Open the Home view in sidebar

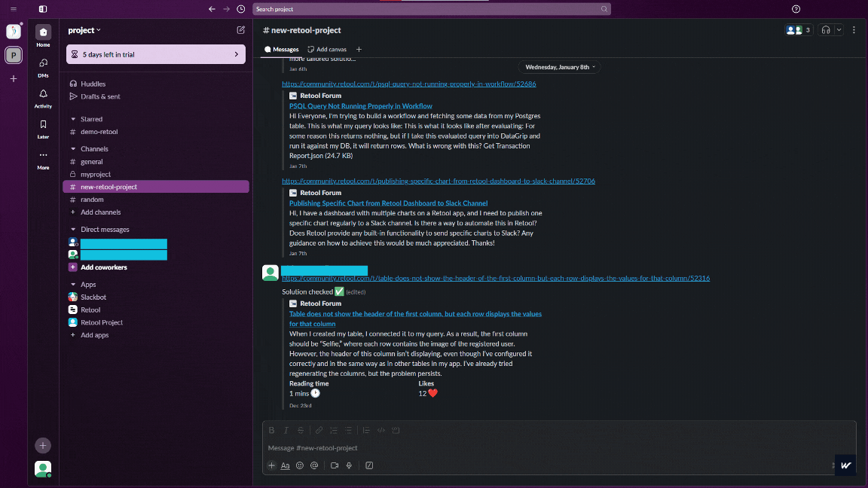[43, 36]
